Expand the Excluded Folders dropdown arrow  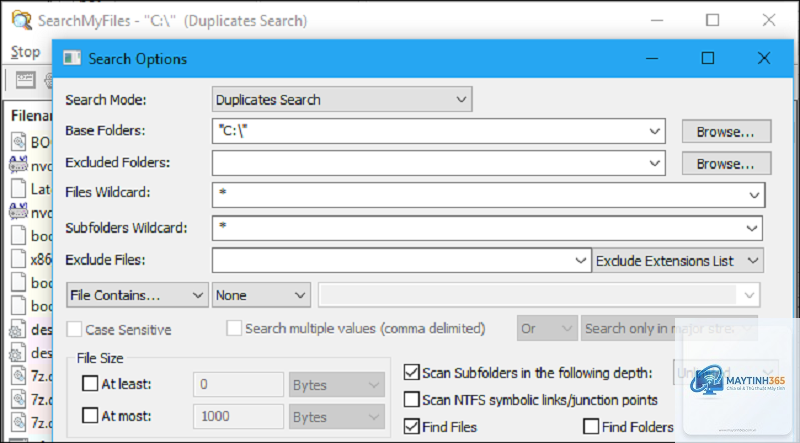[x=655, y=163]
